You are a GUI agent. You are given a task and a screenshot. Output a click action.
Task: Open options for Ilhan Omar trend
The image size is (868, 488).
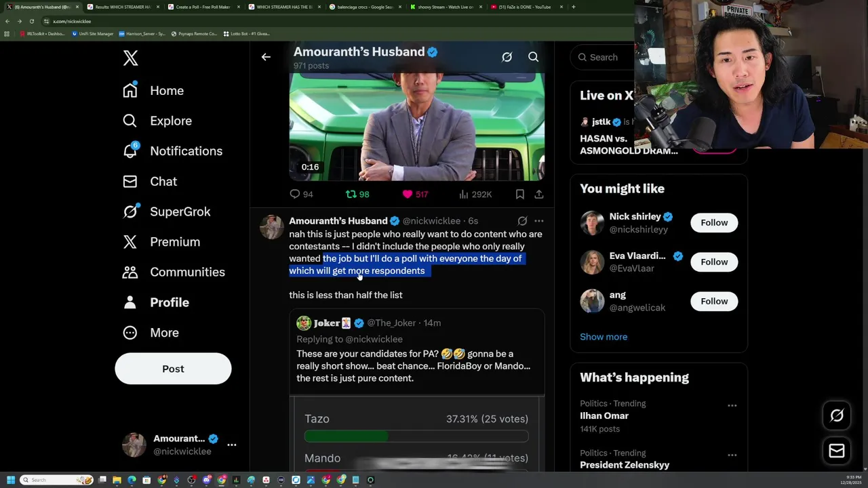pyautogui.click(x=732, y=405)
